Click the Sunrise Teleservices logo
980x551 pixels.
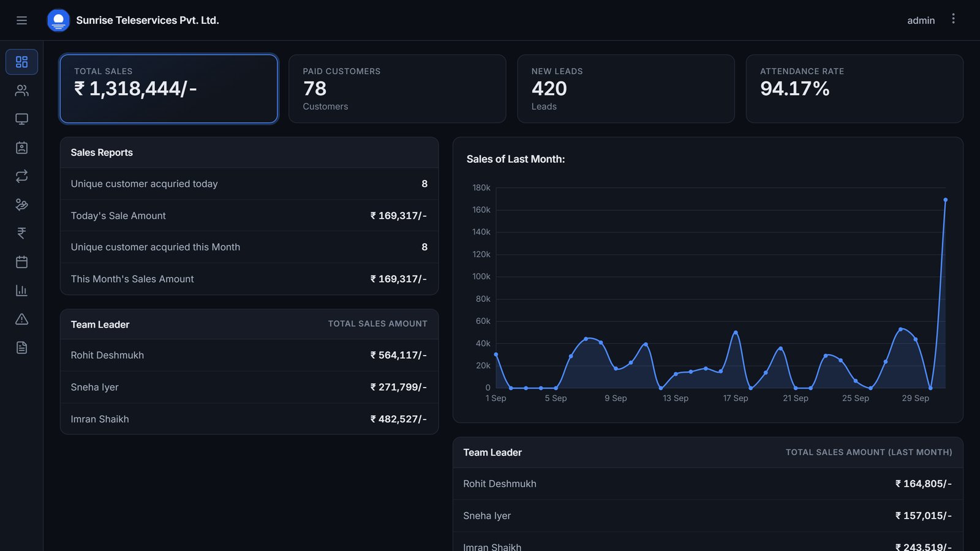tap(58, 20)
